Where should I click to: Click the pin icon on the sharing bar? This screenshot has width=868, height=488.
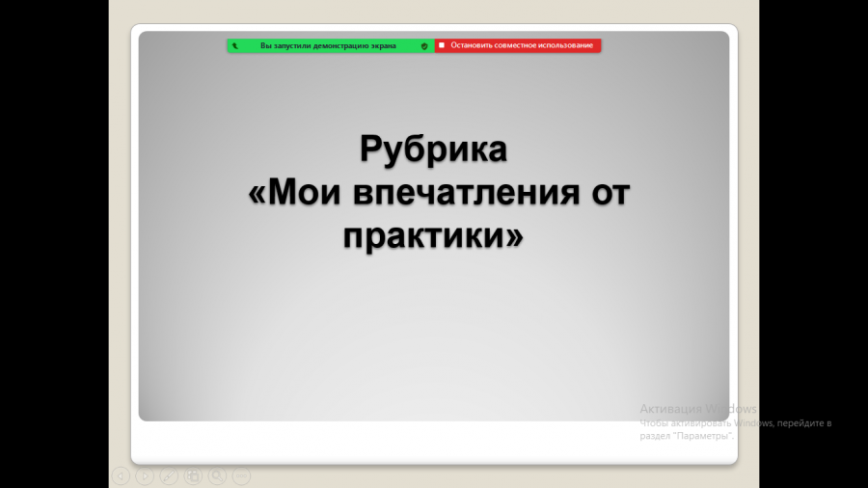(234, 46)
